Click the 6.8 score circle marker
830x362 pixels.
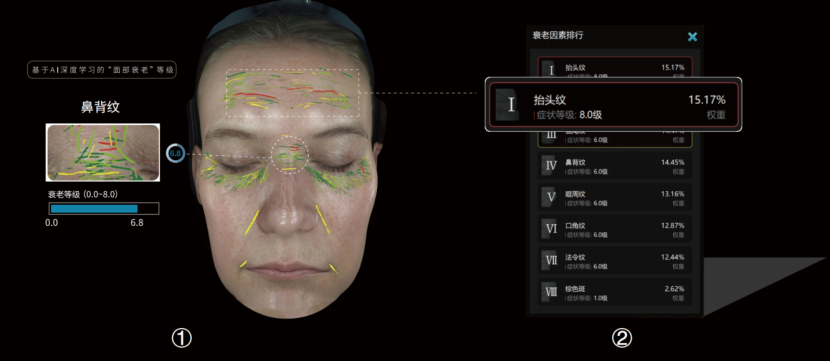pyautogui.click(x=175, y=154)
